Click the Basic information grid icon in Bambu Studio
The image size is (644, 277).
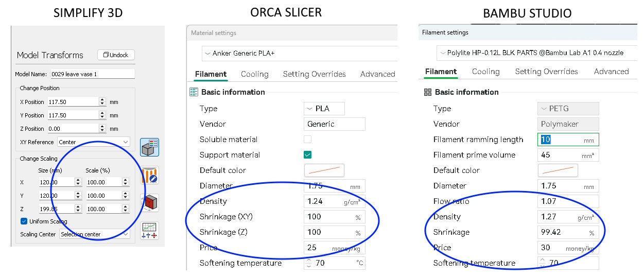tap(427, 92)
